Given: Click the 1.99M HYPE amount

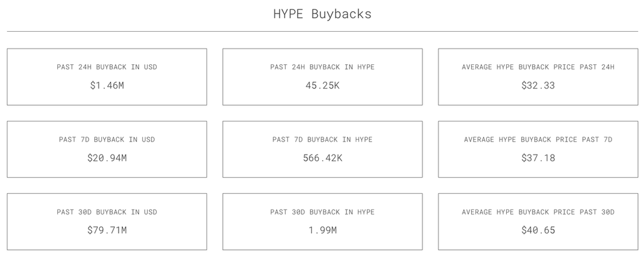Looking at the screenshot, I should (322, 231).
